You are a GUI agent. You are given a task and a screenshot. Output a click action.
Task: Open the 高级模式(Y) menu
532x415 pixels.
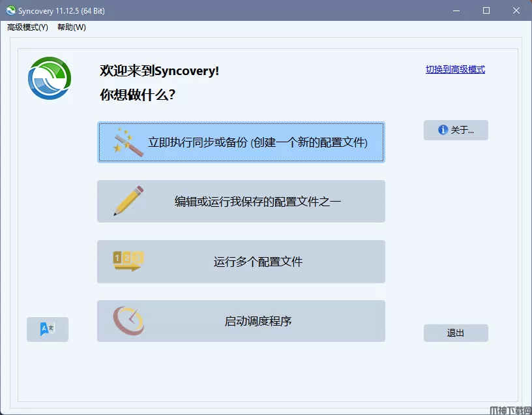(27, 27)
